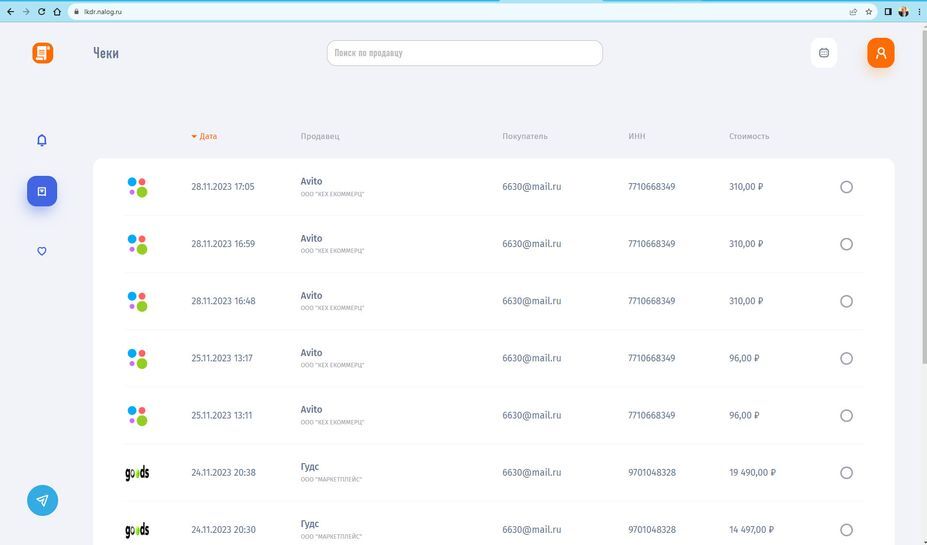Screen dimensions: 927x545
Task: Open favorites heart icon in sidebar
Action: pyautogui.click(x=42, y=251)
